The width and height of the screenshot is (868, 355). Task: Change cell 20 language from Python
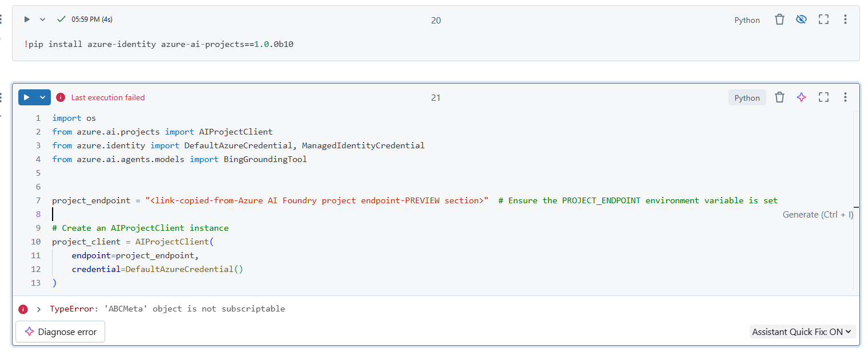pyautogui.click(x=747, y=20)
